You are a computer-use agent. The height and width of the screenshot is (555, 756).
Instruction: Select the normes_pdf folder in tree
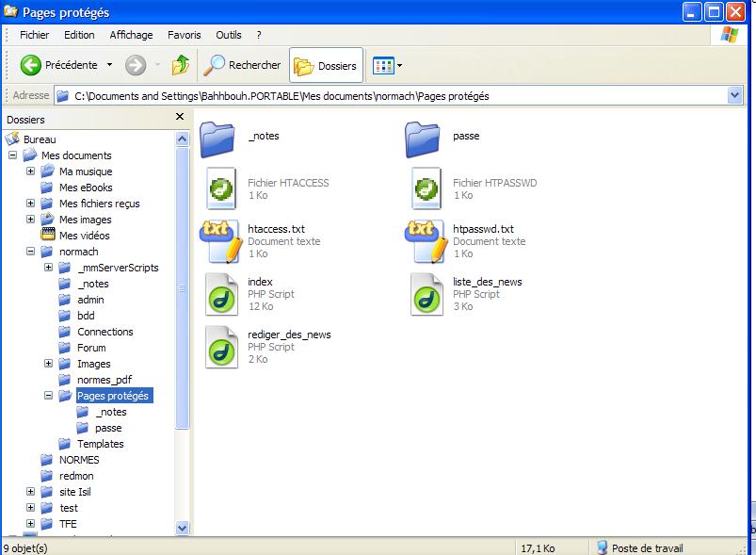point(105,380)
